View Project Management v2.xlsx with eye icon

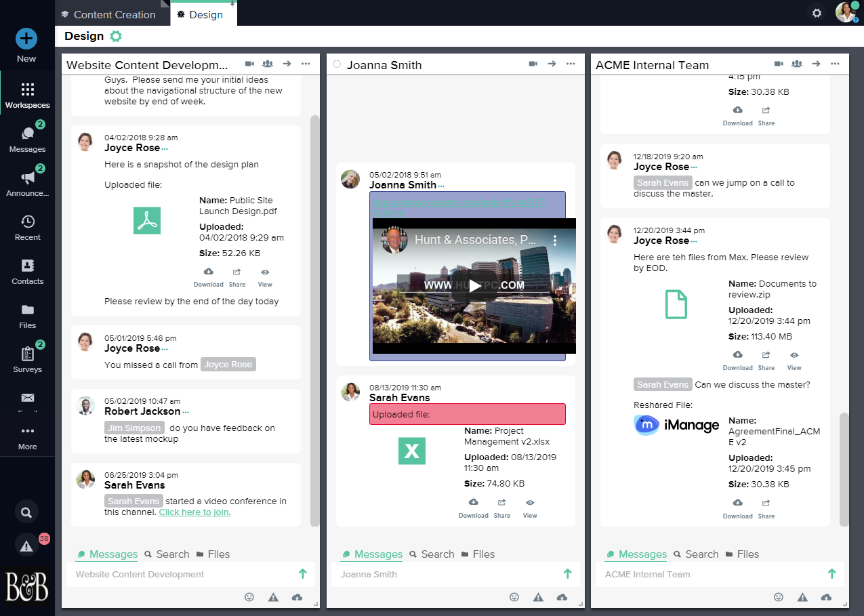point(530,506)
